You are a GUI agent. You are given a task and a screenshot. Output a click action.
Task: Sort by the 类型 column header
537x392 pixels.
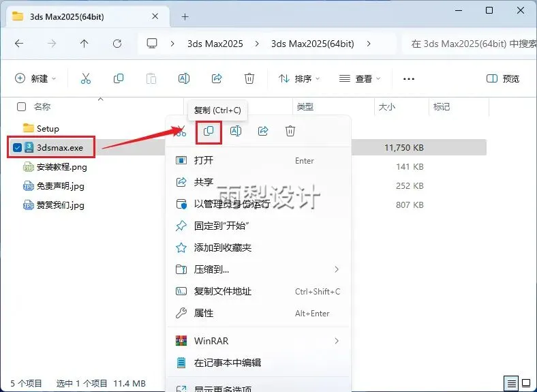pyautogui.click(x=305, y=107)
